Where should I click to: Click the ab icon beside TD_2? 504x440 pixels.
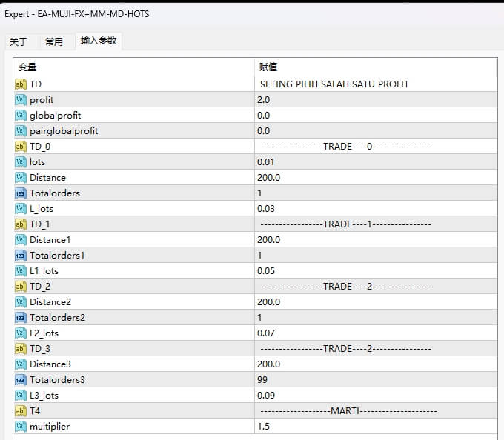[20, 287]
